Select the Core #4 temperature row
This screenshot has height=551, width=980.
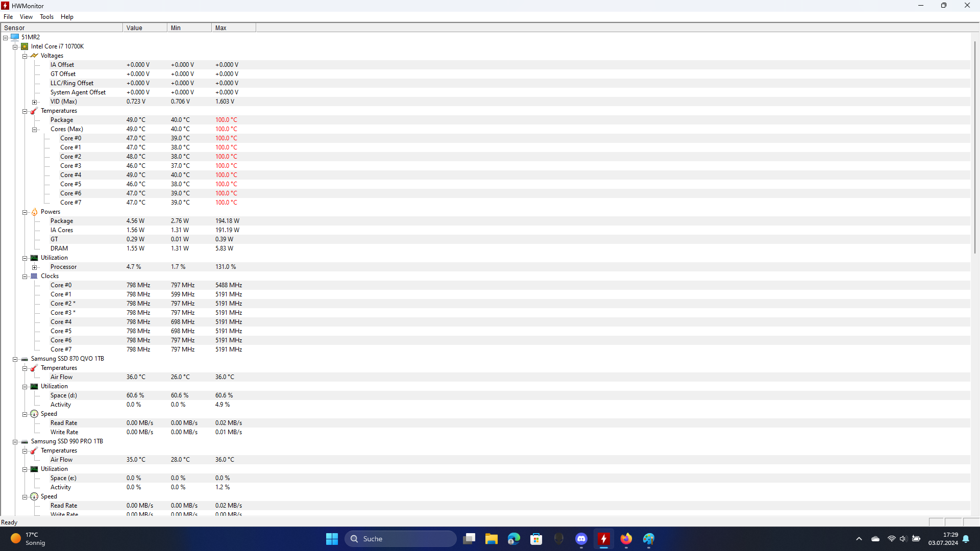70,175
